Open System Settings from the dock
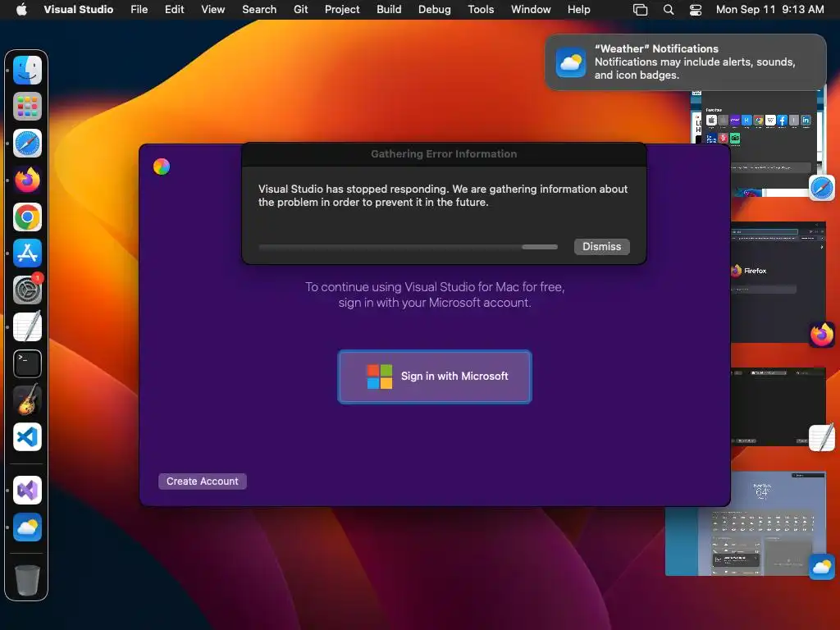840x630 pixels. coord(27,290)
